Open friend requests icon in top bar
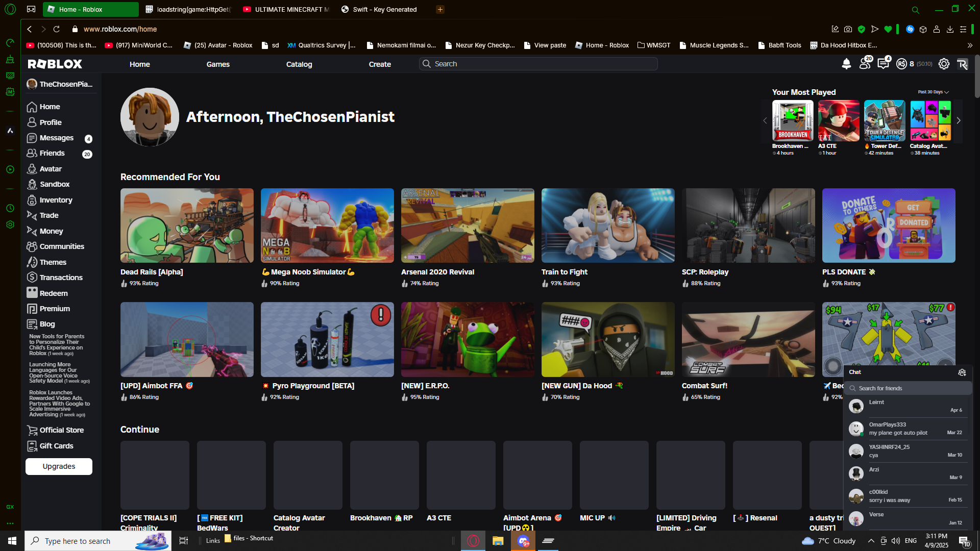The height and width of the screenshot is (551, 980). pos(865,64)
